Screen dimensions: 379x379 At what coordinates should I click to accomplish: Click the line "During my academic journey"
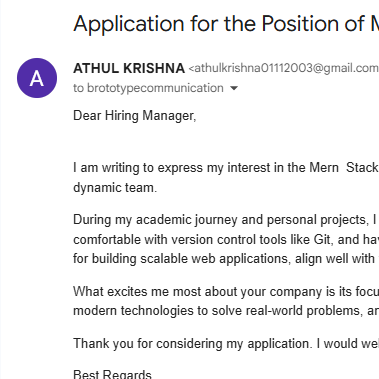pos(226,220)
